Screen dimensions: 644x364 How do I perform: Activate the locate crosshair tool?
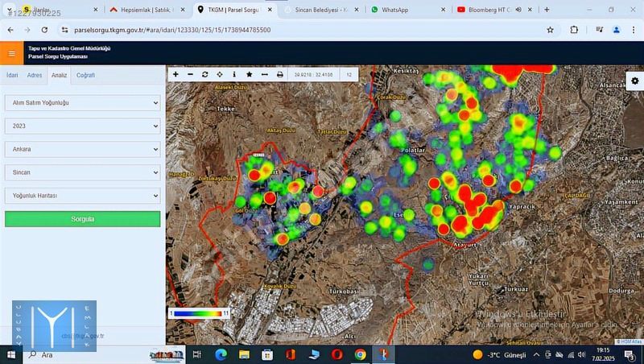tap(220, 74)
